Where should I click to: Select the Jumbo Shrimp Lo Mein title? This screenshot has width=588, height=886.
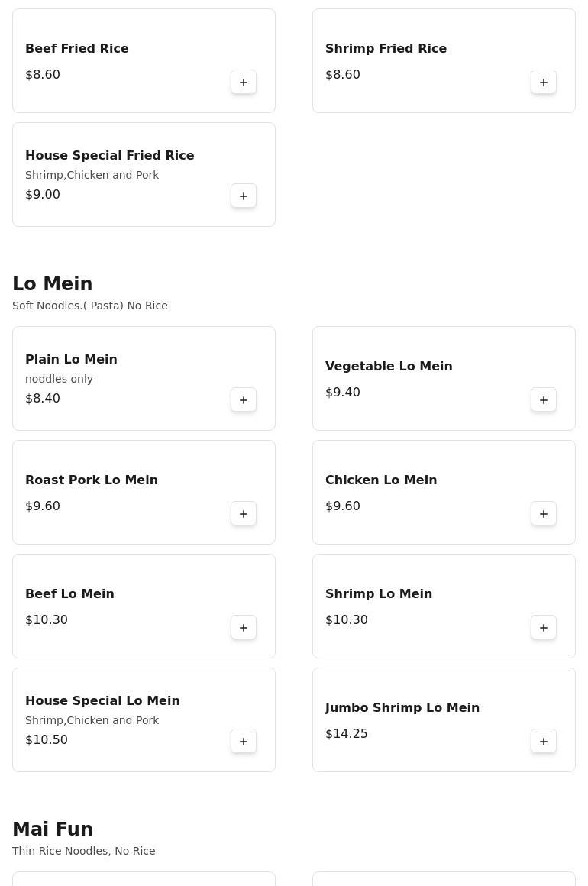[x=402, y=708]
